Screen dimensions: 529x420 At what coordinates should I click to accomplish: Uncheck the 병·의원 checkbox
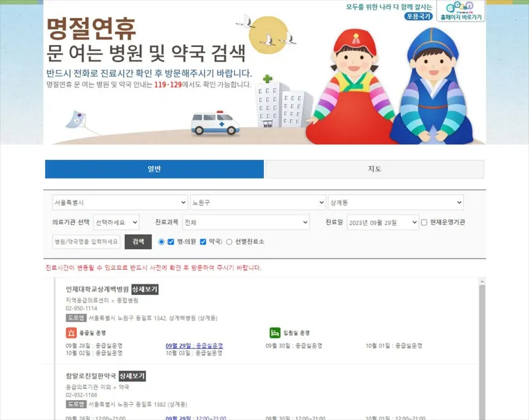[x=171, y=241]
